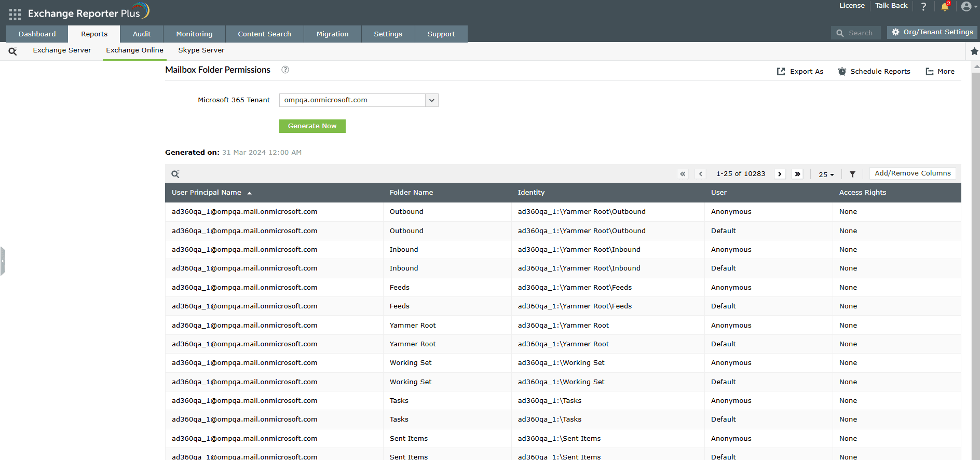Expand the collapsed left side panel handle
Viewport: 980px width, 460px height.
[3, 261]
